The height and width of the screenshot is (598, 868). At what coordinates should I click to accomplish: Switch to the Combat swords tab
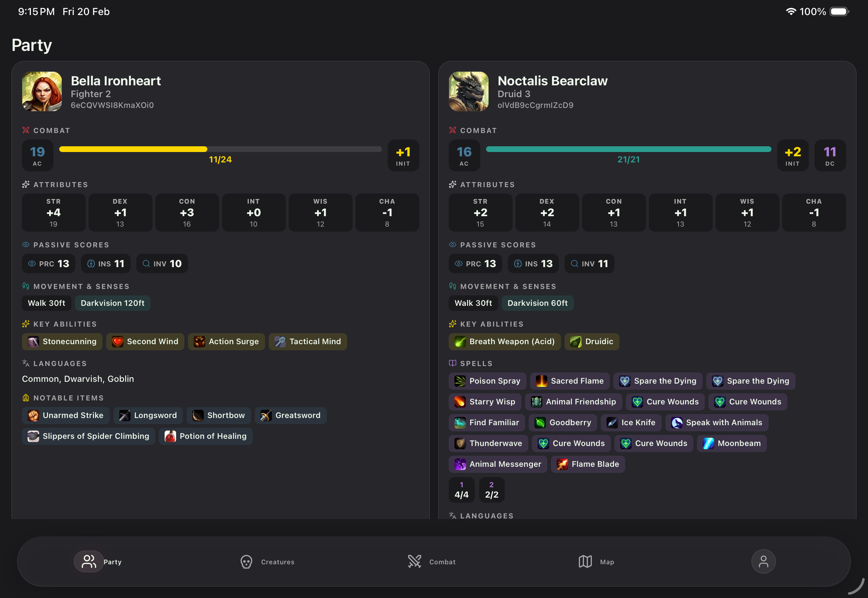pos(415,562)
